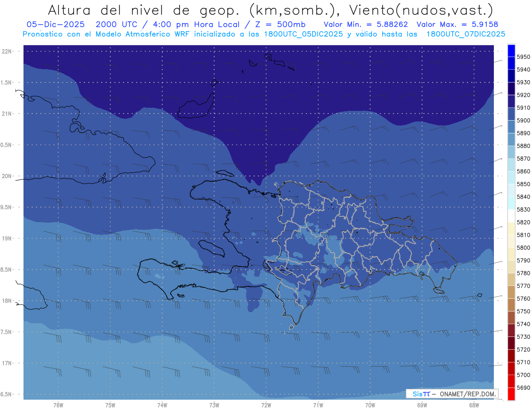Click 'Valor Min. = 5.88262'

click(x=366, y=24)
